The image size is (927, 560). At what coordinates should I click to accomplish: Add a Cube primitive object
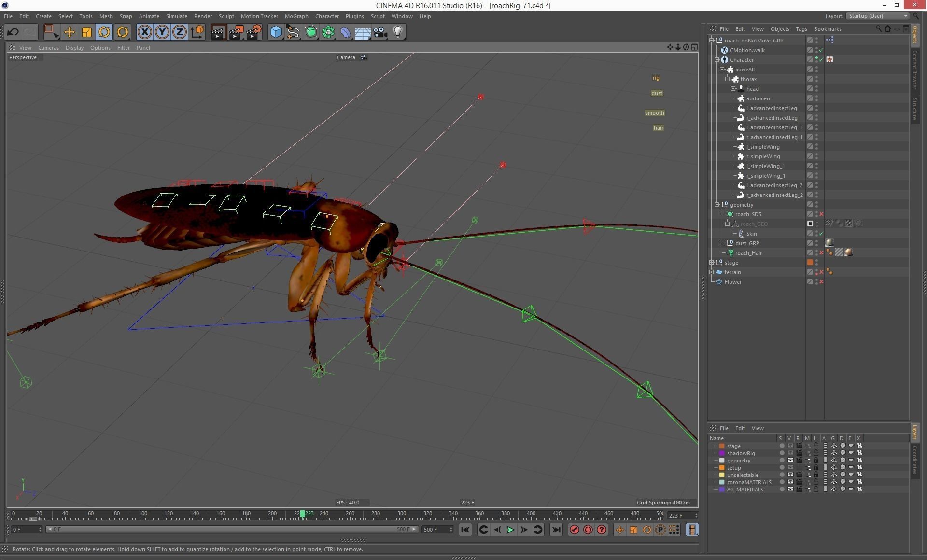[276, 32]
